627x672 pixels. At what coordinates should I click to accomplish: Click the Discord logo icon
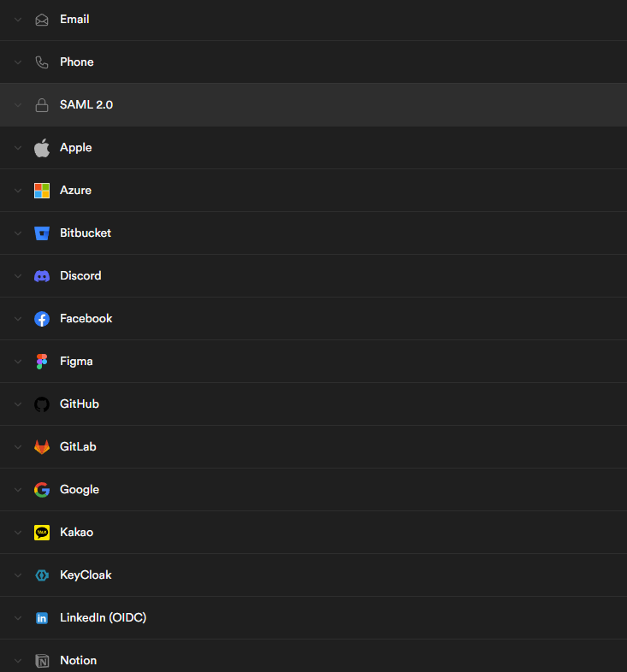point(42,276)
